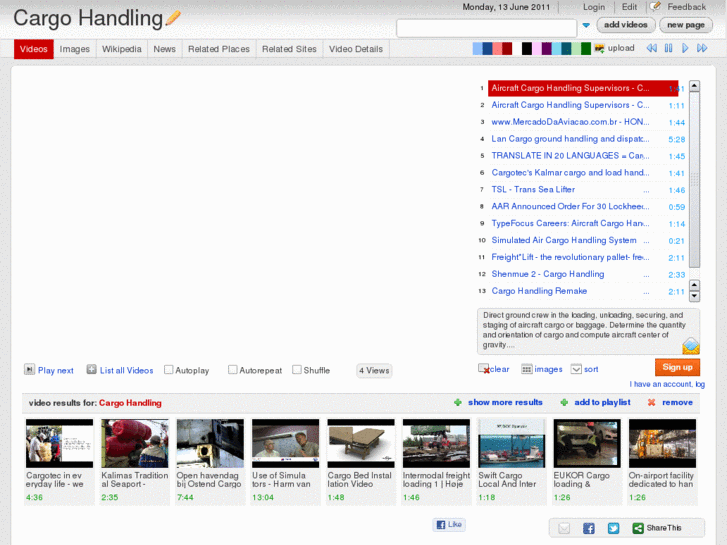This screenshot has width=727, height=545.
Task: Click the orange Sign up button
Action: [x=677, y=367]
